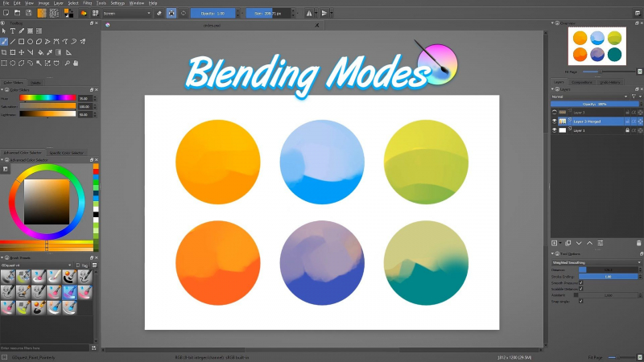
Task: Select the Multibrush tool
Action: pos(83,42)
